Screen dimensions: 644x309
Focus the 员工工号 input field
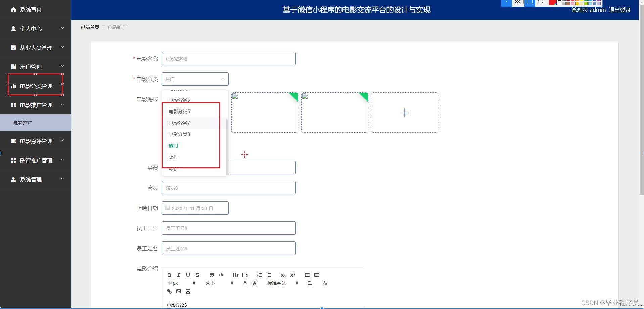click(x=229, y=228)
